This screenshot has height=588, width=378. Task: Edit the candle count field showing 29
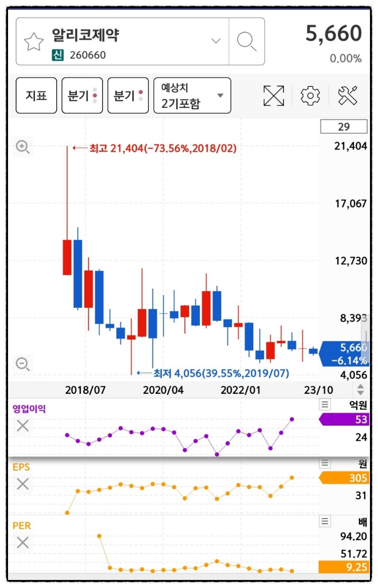pyautogui.click(x=344, y=127)
